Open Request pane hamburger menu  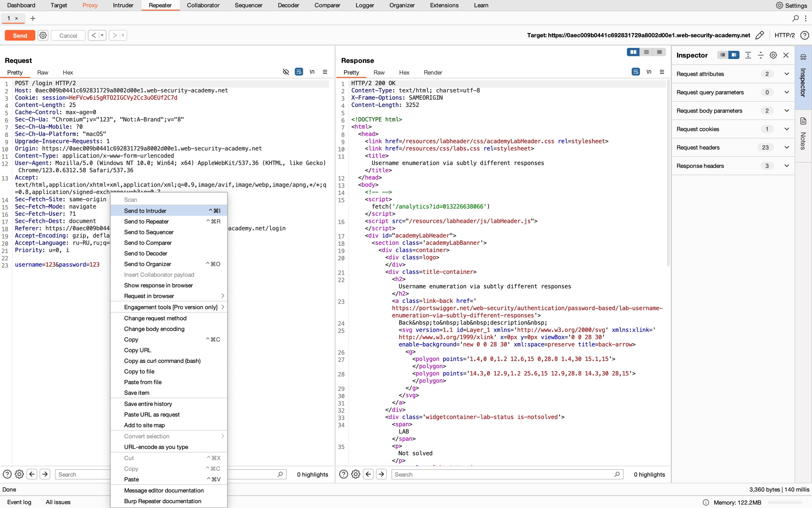pos(325,72)
